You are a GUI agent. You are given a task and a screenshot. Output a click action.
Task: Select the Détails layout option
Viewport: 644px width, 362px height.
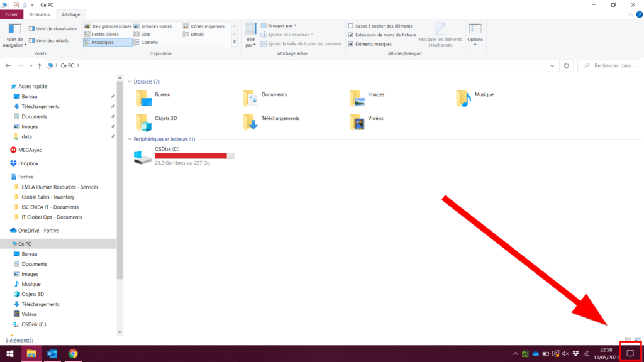pyautogui.click(x=197, y=35)
